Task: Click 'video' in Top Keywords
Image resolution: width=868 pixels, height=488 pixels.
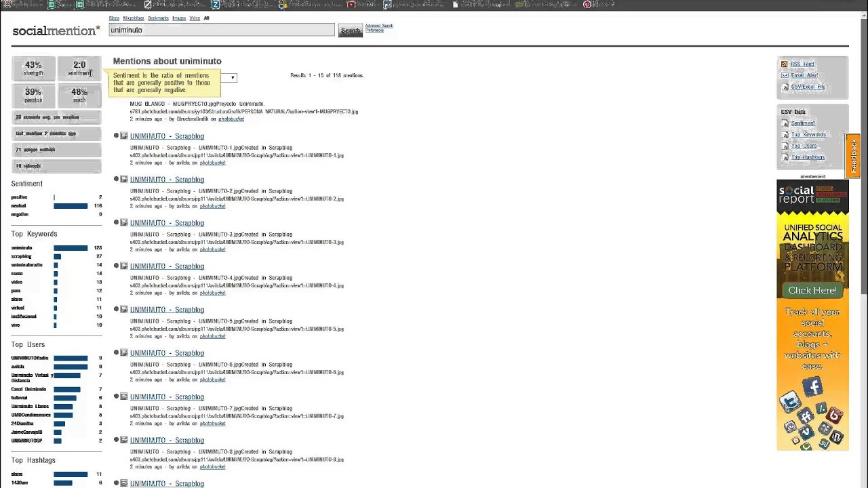Action: tap(16, 282)
